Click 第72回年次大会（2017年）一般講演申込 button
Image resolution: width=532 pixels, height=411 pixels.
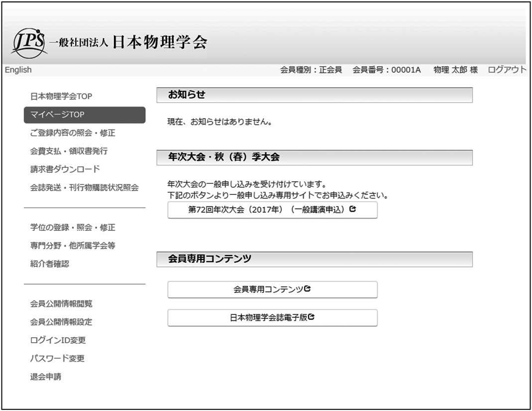point(272,210)
